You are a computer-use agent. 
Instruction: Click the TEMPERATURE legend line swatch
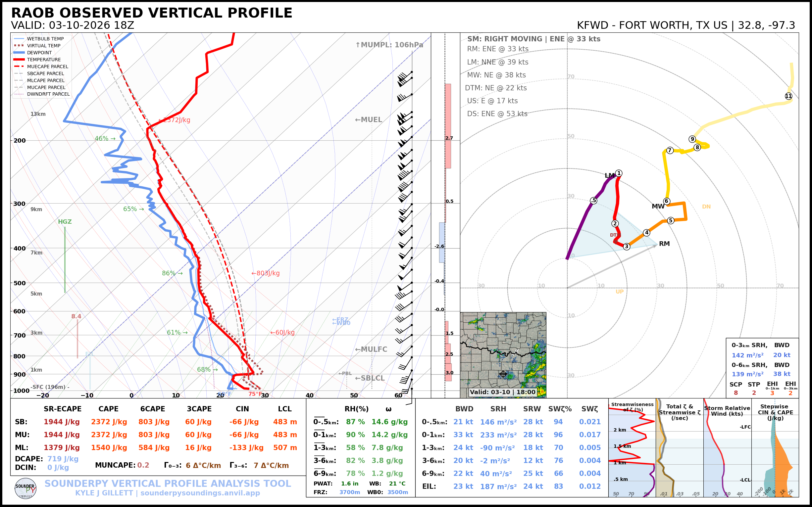(19, 60)
